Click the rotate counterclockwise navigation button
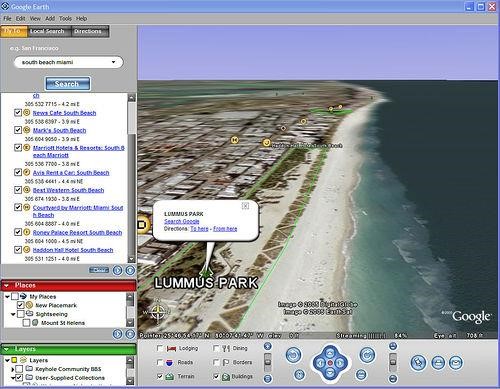This screenshot has width=500, height=389. [293, 355]
